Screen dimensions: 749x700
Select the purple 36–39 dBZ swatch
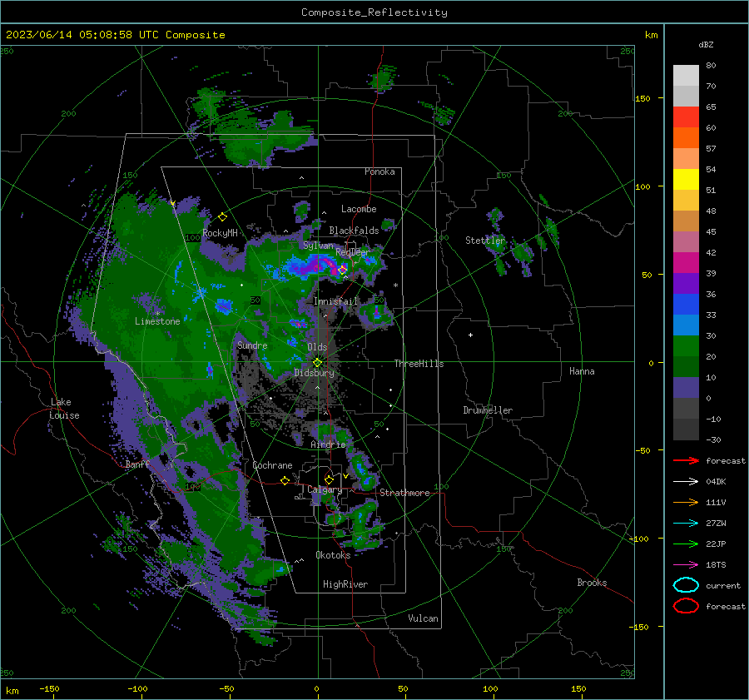click(x=686, y=284)
